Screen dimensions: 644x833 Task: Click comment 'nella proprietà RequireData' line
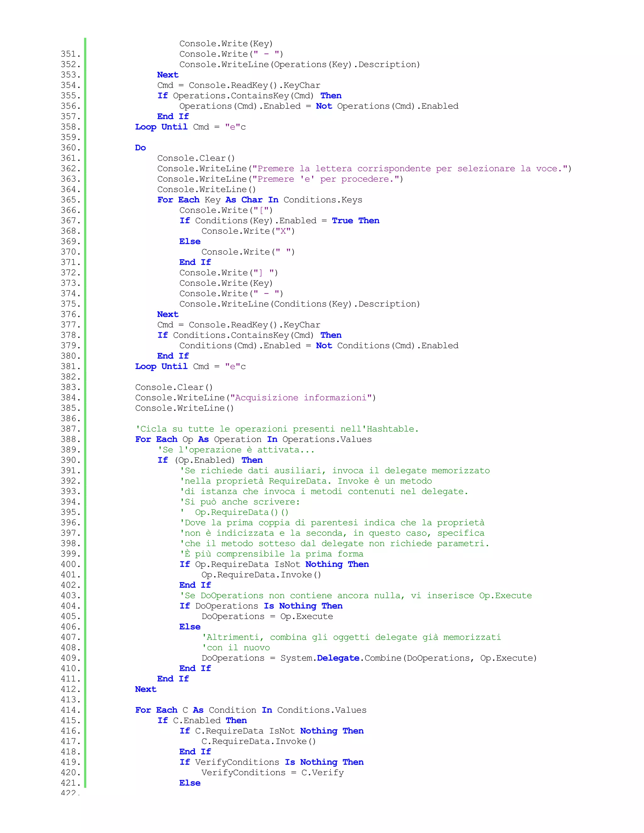point(306,481)
